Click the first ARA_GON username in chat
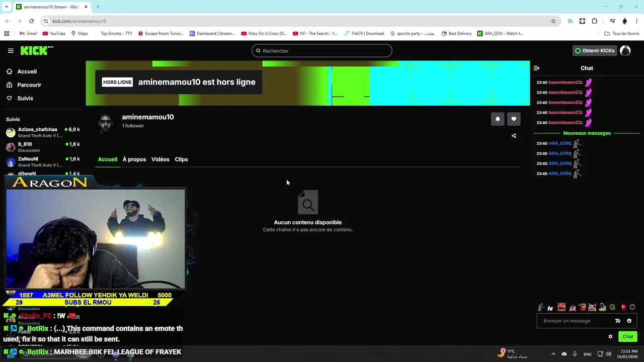 pos(559,143)
